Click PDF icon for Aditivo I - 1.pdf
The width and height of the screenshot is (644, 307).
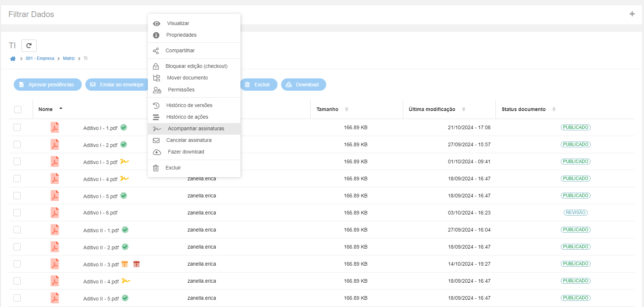(x=55, y=127)
